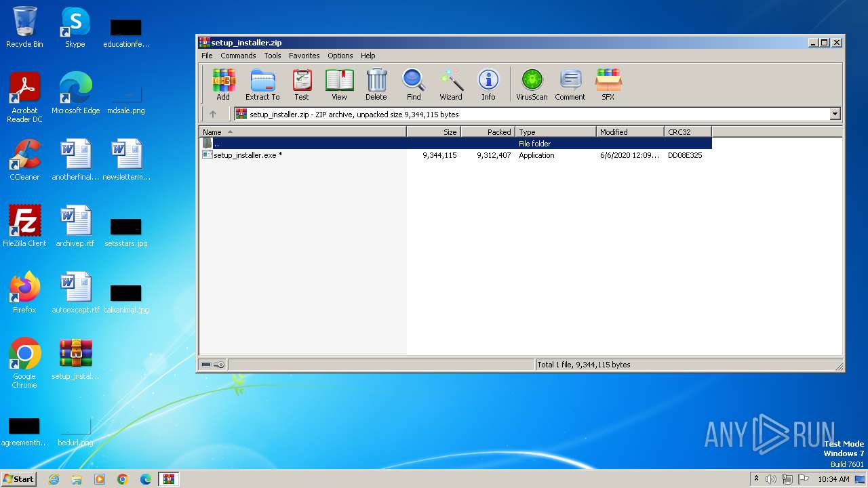The height and width of the screenshot is (488, 868).
Task: Open Windows Media Player from taskbar
Action: click(100, 479)
